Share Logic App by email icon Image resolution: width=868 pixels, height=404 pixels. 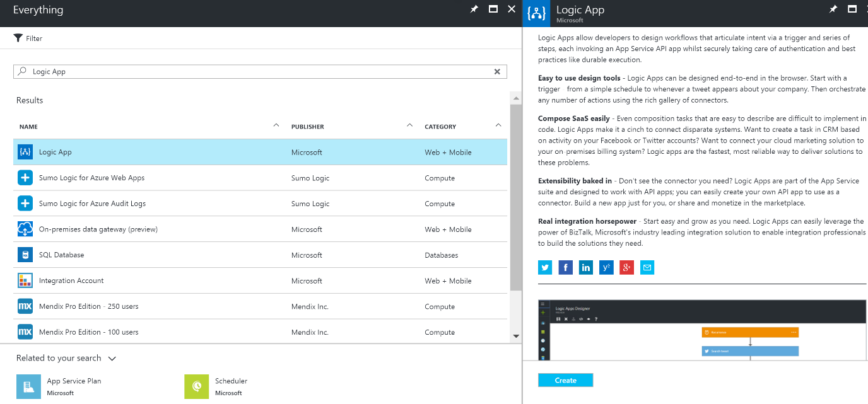coord(647,268)
